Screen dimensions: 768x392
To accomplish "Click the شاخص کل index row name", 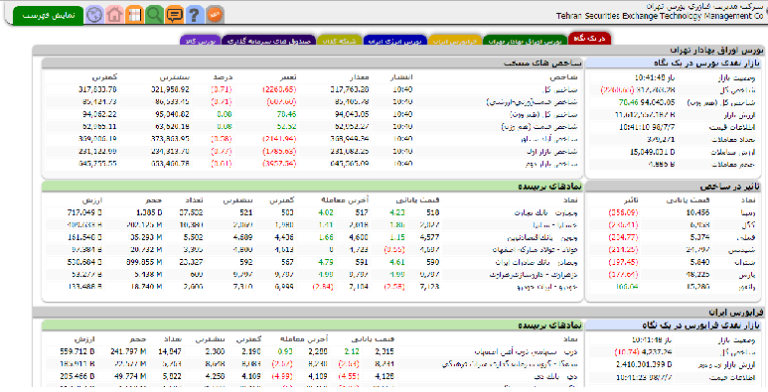I will point(560,90).
